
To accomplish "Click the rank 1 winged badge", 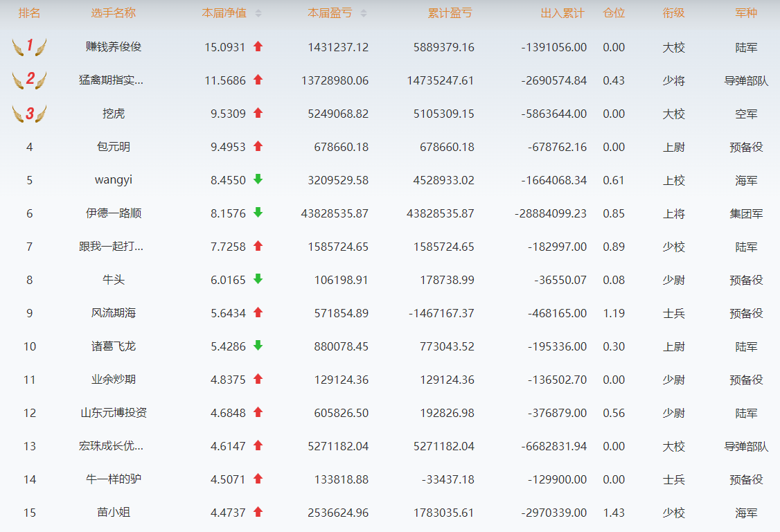I will coord(29,47).
